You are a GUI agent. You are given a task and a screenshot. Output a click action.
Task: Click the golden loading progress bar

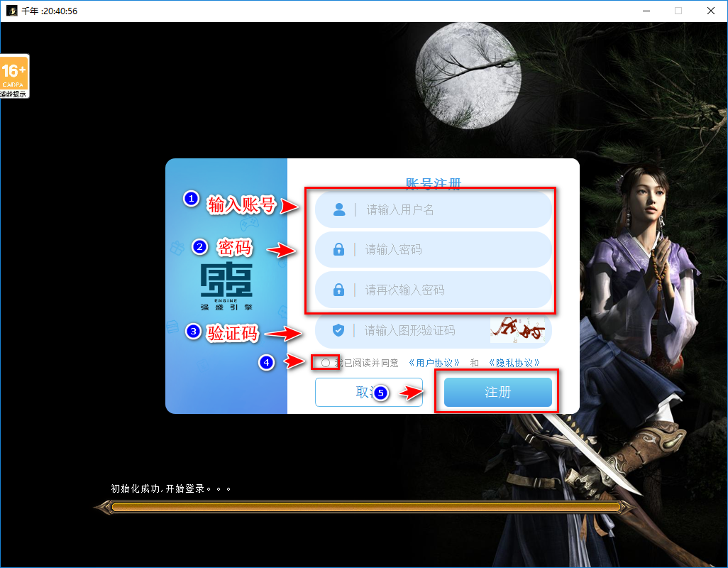(x=365, y=507)
